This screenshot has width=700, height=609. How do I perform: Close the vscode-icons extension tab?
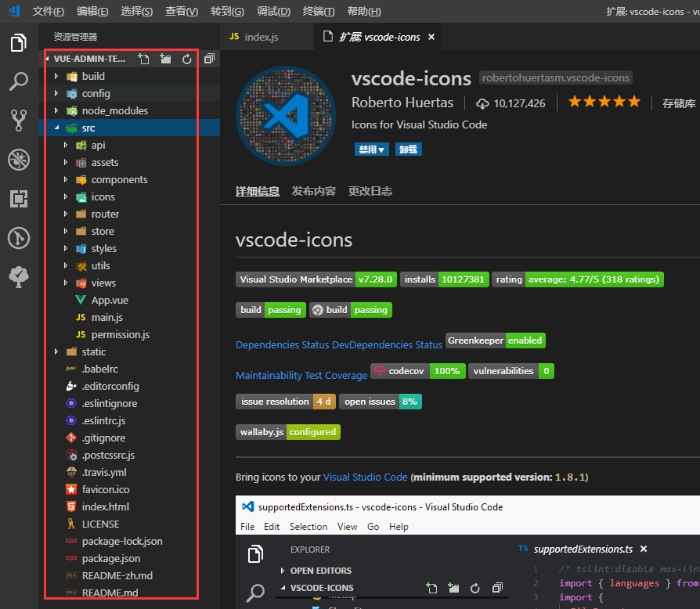[x=431, y=37]
